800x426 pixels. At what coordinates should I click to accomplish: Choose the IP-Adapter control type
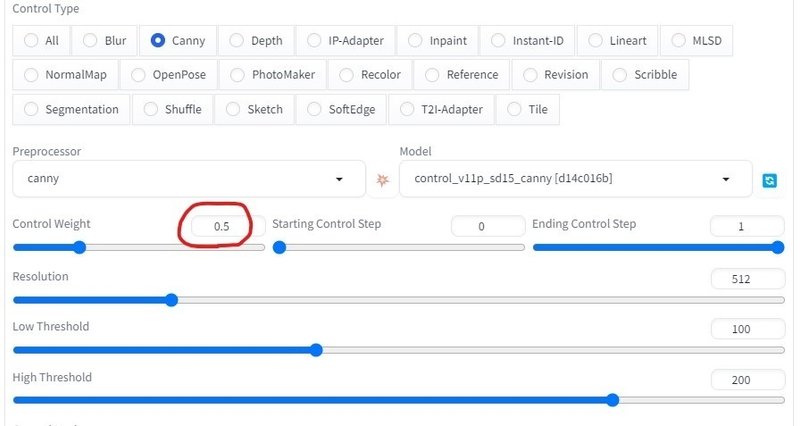click(347, 41)
